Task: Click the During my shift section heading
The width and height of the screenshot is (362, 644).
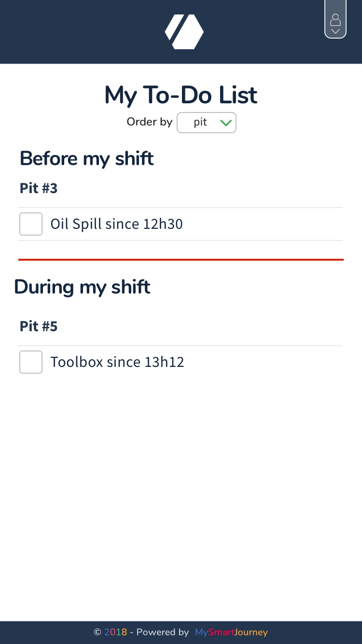Action: coord(82,287)
